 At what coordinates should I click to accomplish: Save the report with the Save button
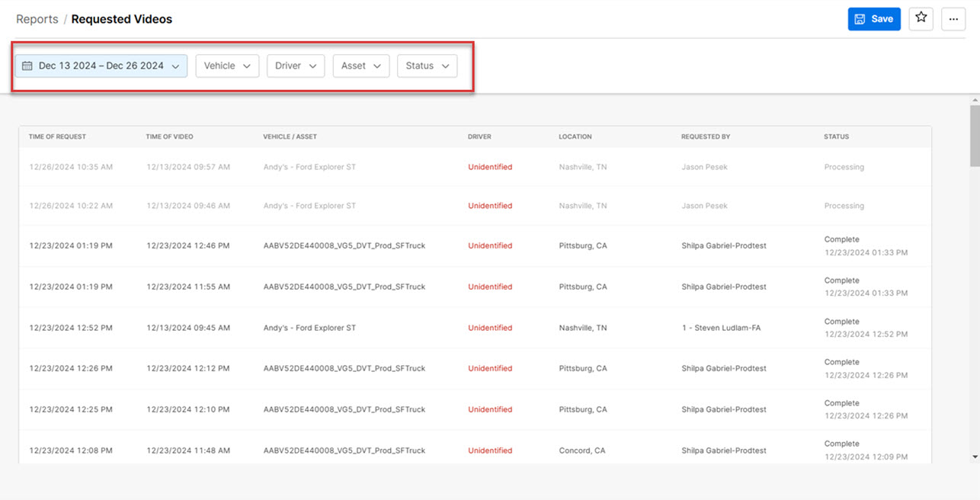pos(874,18)
